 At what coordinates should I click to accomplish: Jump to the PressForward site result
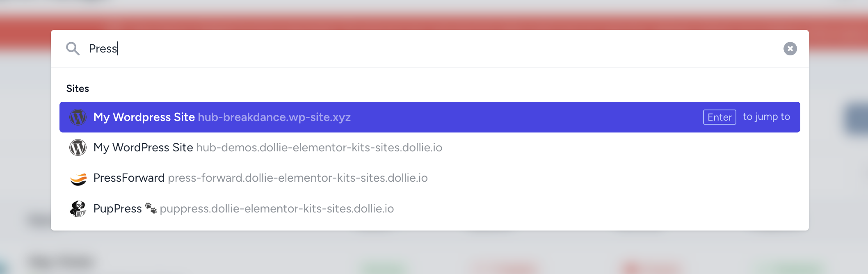(x=129, y=178)
